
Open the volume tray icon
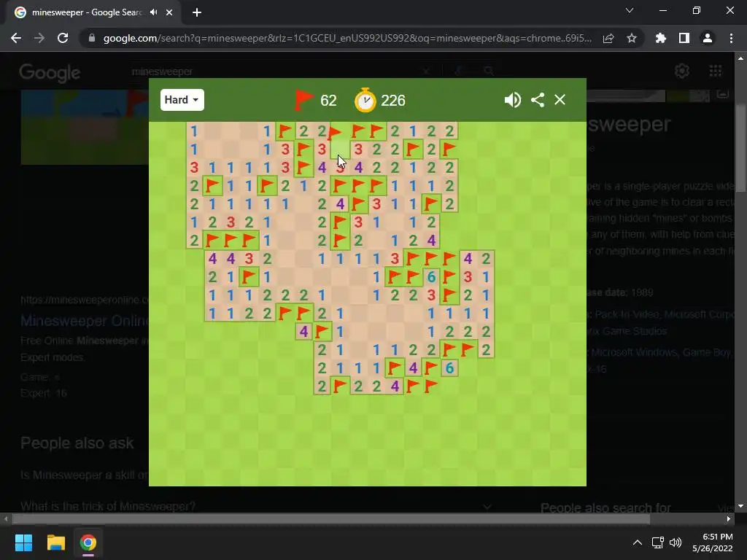click(x=675, y=542)
